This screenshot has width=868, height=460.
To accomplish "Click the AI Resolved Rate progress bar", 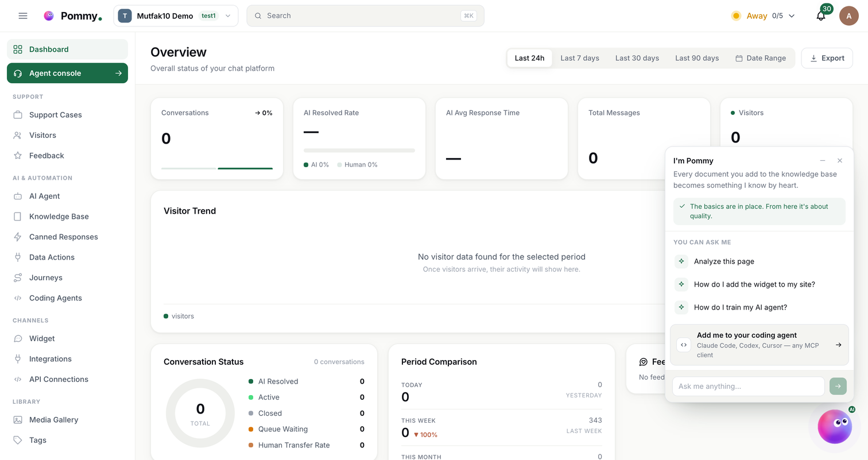I will pyautogui.click(x=359, y=150).
